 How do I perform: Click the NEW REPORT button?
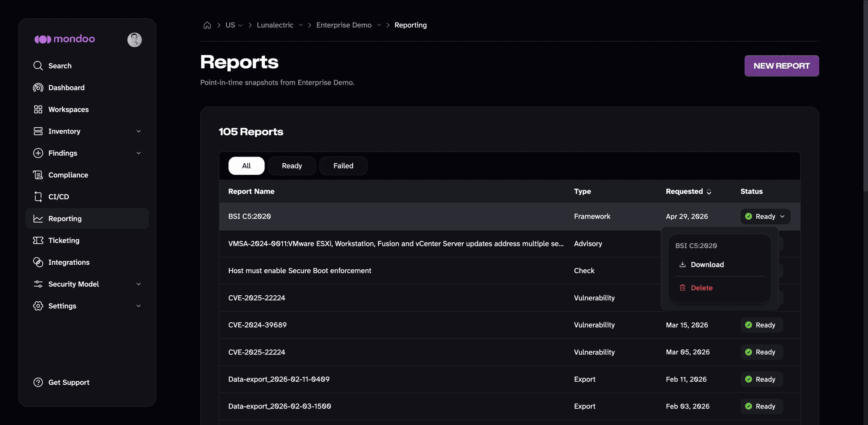(782, 66)
